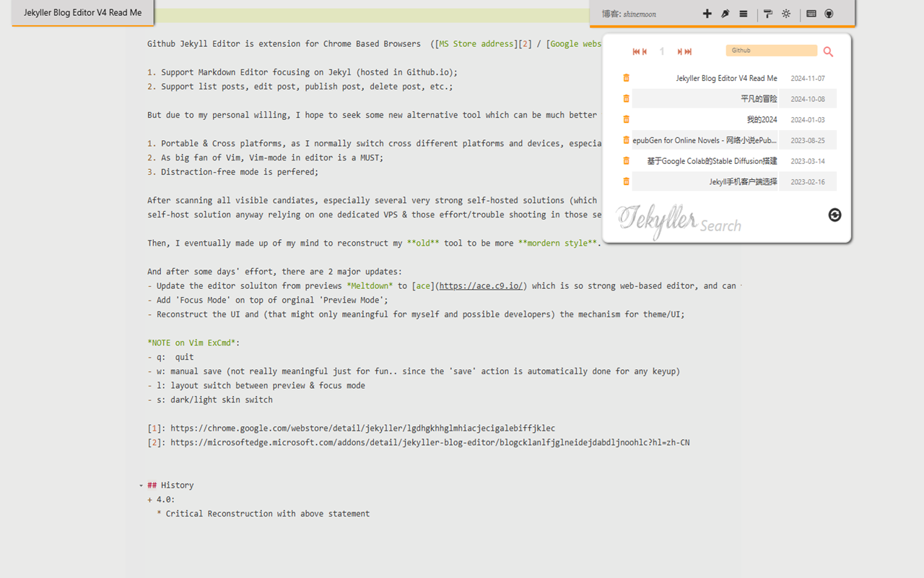Delete the '我的2024' post using its trash can
The width and height of the screenshot is (924, 578).
(625, 119)
